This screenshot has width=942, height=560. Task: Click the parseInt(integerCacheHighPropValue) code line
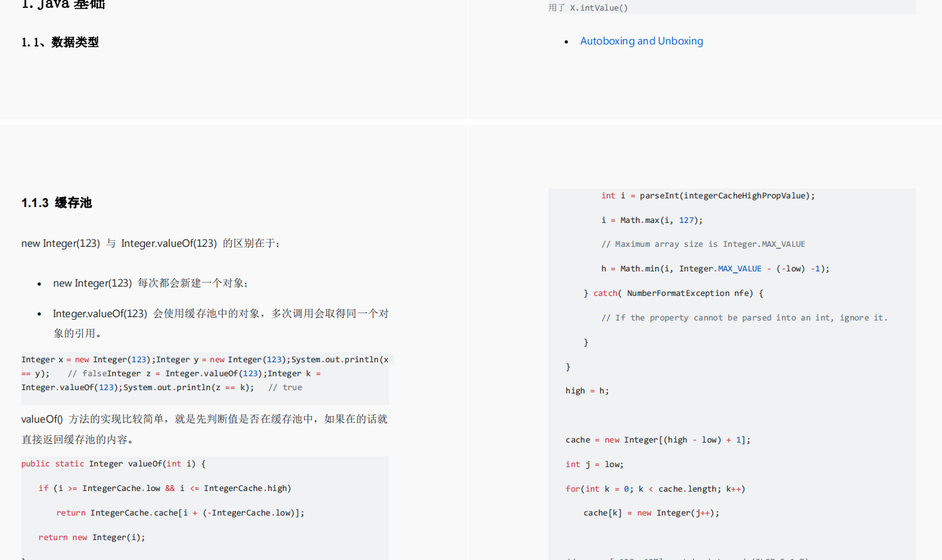point(708,196)
